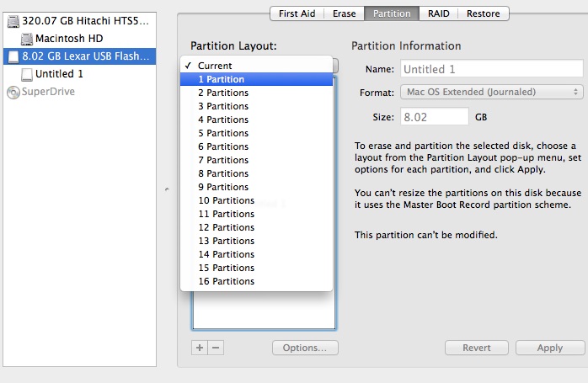
Task: Select 320.07 GB Hitachi disk in sidebar
Action: pos(79,21)
